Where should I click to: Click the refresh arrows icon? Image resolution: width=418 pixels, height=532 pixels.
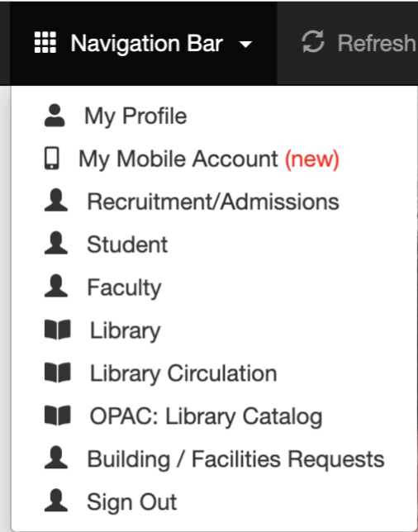tap(313, 41)
